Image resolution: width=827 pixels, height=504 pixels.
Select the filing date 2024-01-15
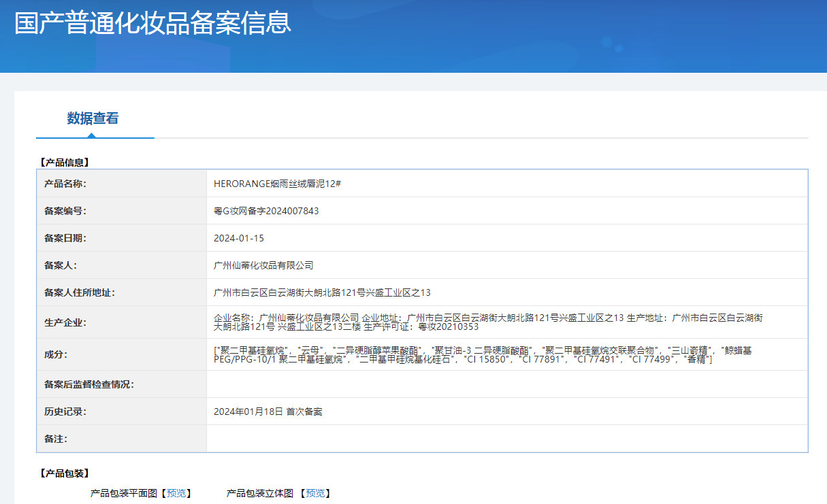coord(239,238)
